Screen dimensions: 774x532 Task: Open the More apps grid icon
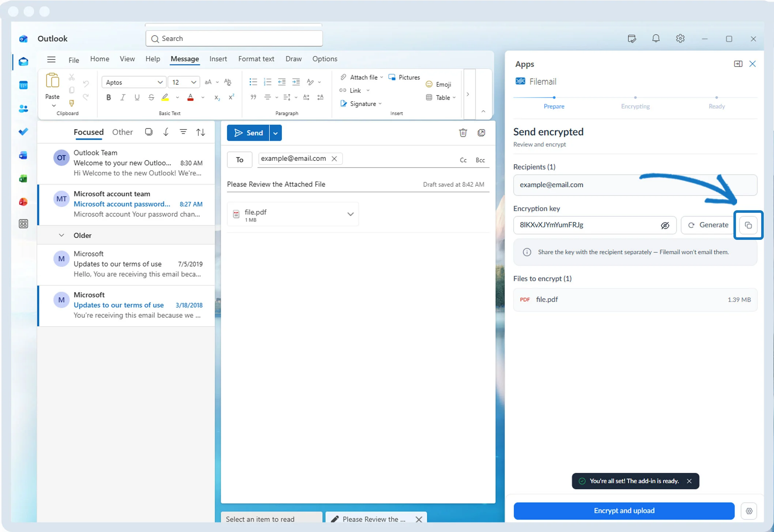[x=23, y=224]
